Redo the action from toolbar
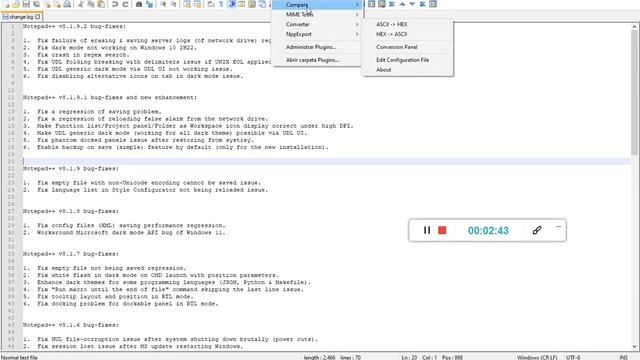 pos(125,4)
